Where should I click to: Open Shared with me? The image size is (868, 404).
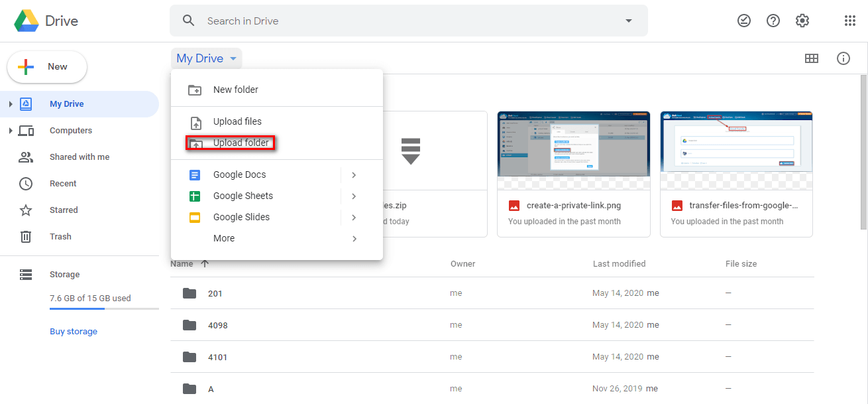point(80,157)
